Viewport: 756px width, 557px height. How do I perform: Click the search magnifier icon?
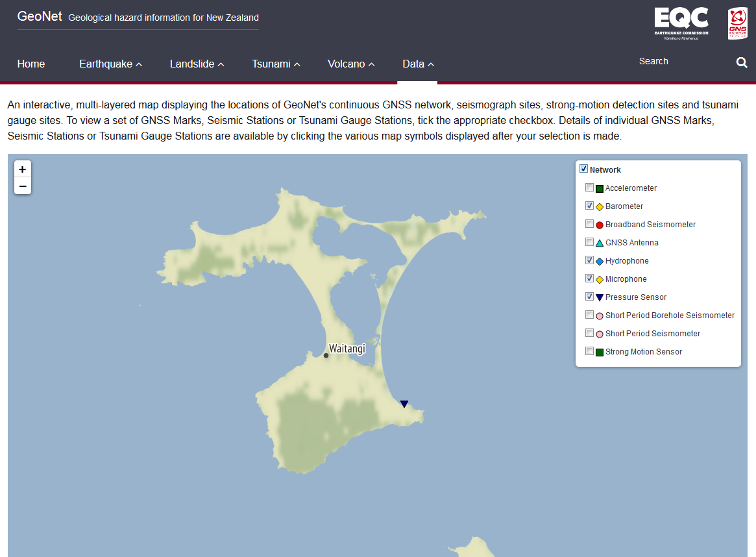(742, 62)
